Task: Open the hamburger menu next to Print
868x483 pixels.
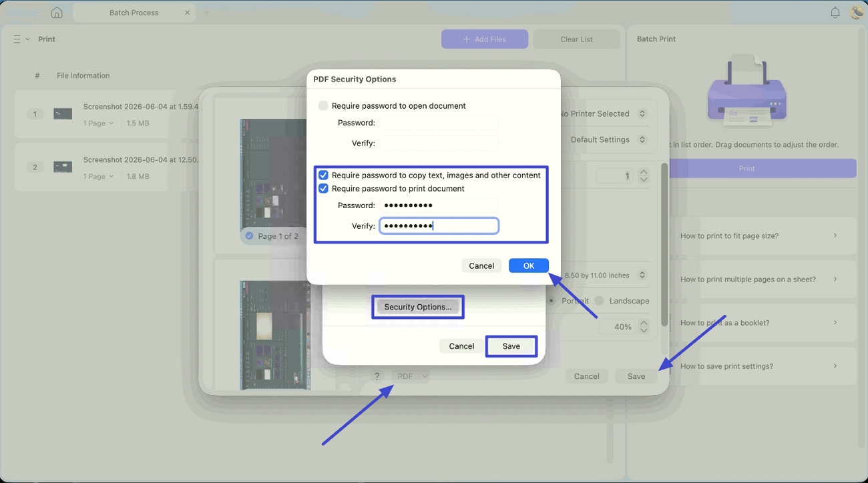Action: [17, 39]
